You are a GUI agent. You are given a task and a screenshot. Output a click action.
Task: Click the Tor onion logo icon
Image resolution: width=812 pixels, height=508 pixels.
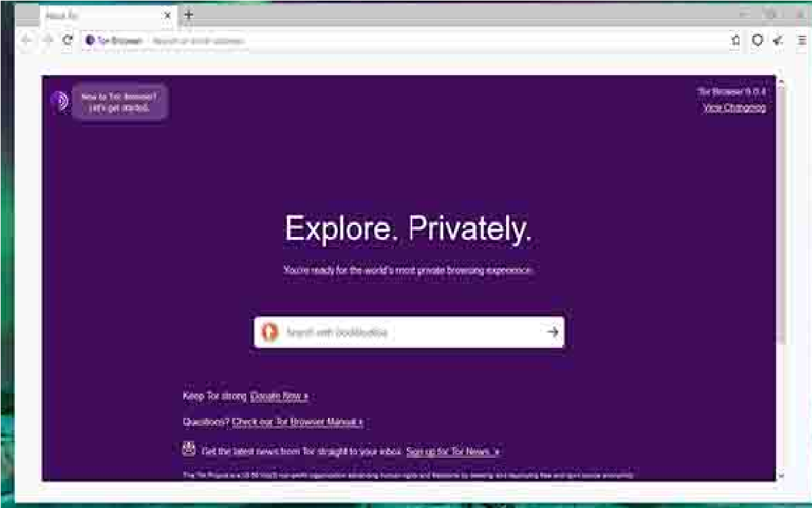click(x=60, y=102)
